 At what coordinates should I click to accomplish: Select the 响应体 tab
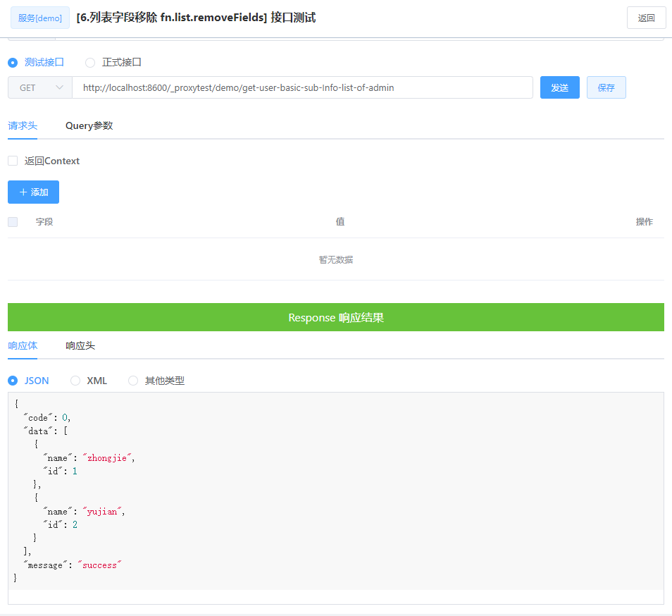[x=23, y=345]
